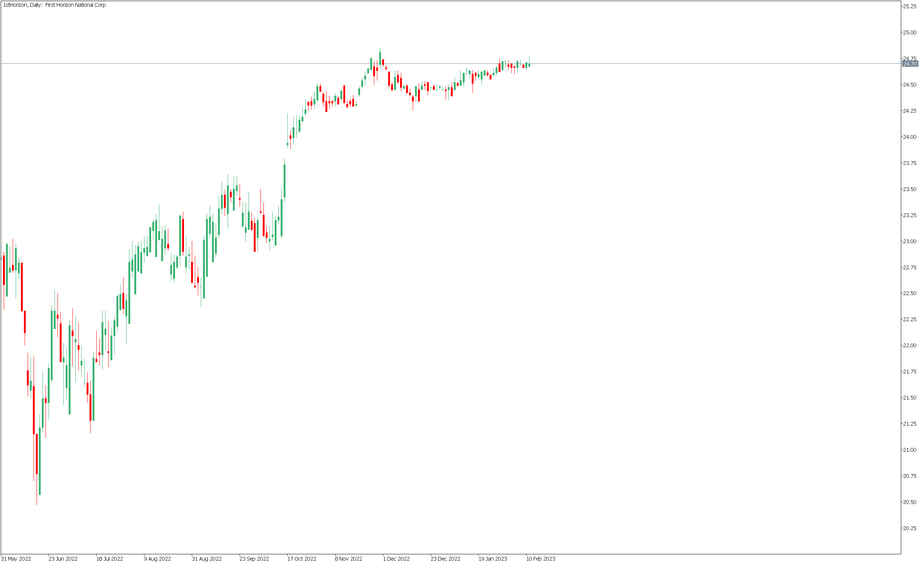Click the '23 Jun 2022' date label
Viewport: 924px width, 564px height.
63,560
